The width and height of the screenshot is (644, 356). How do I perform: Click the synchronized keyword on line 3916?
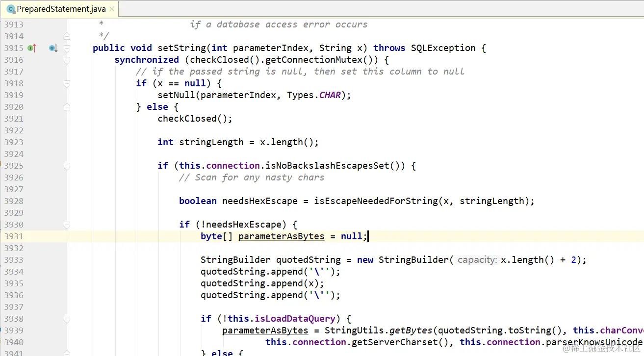pos(147,60)
